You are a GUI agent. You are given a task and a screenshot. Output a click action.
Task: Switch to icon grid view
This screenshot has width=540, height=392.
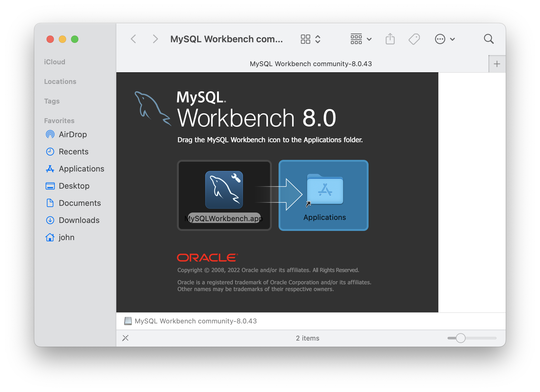306,39
